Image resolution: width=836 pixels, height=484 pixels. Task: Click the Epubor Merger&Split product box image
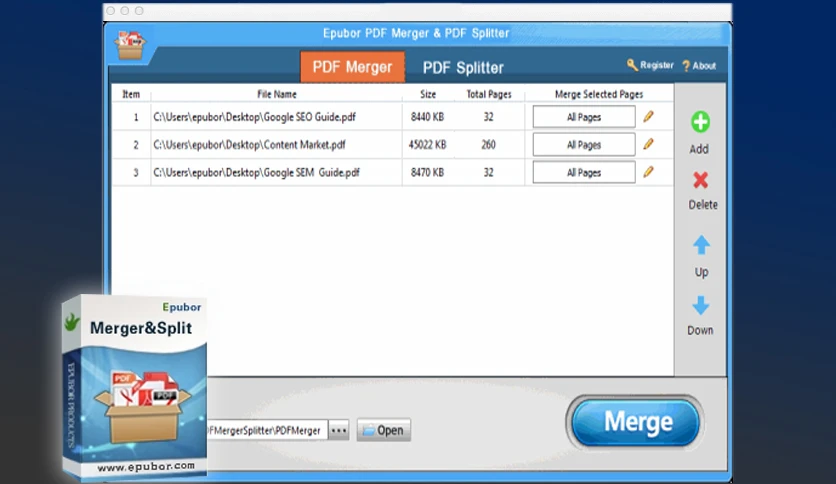(x=134, y=386)
